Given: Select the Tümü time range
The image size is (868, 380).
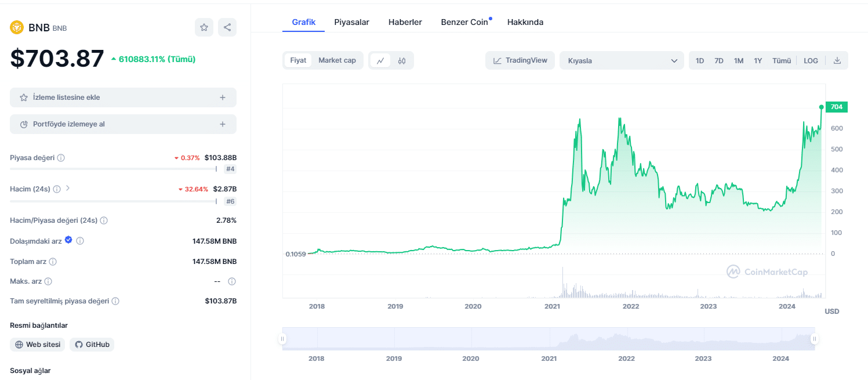Looking at the screenshot, I should (782, 60).
